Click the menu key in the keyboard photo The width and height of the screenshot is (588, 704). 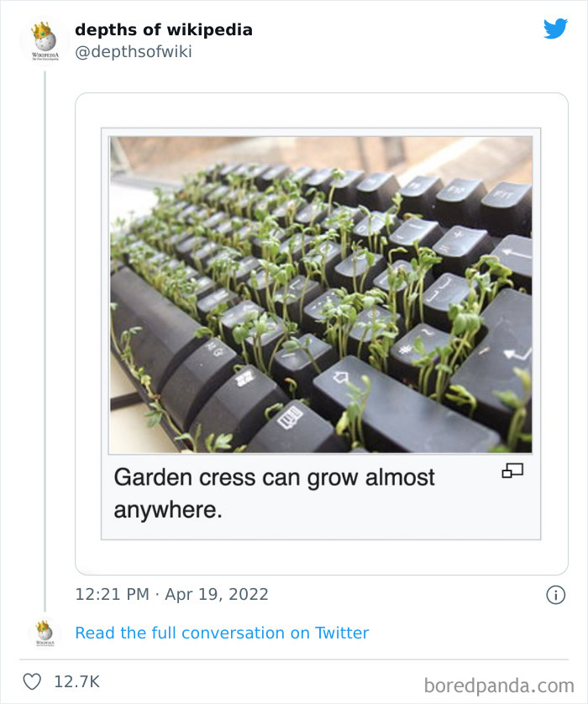pos(291,415)
